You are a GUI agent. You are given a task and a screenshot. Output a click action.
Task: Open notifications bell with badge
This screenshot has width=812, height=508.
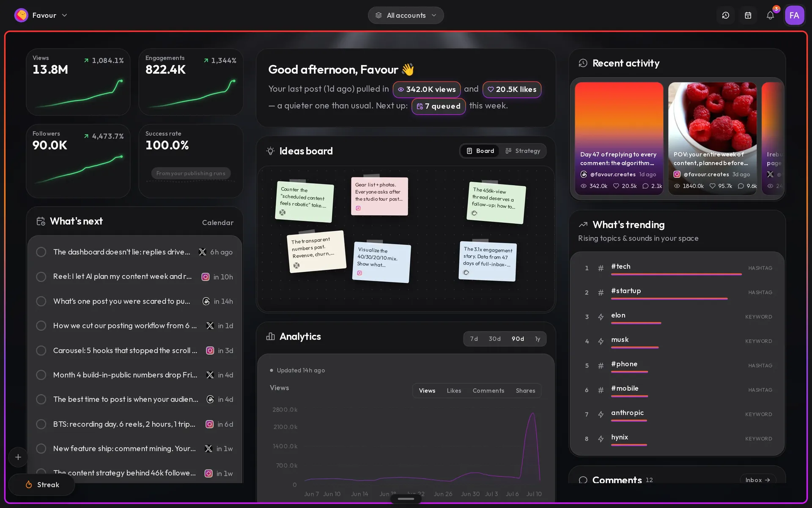770,15
